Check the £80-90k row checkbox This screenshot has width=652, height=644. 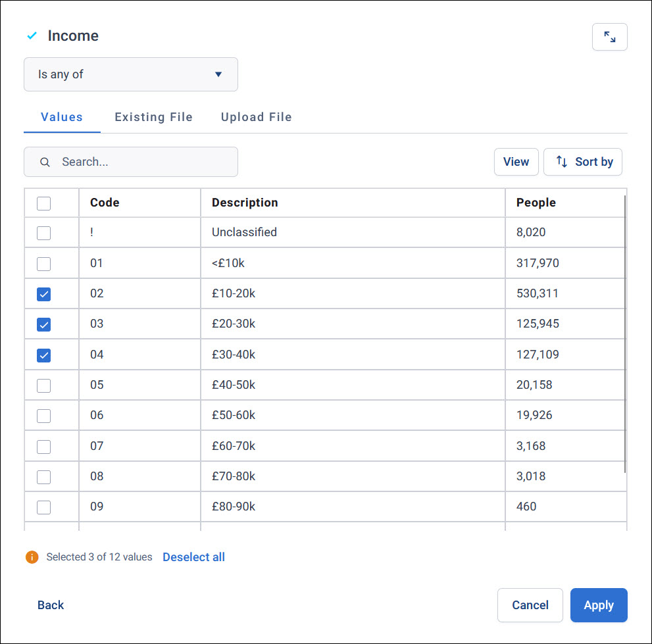[43, 507]
